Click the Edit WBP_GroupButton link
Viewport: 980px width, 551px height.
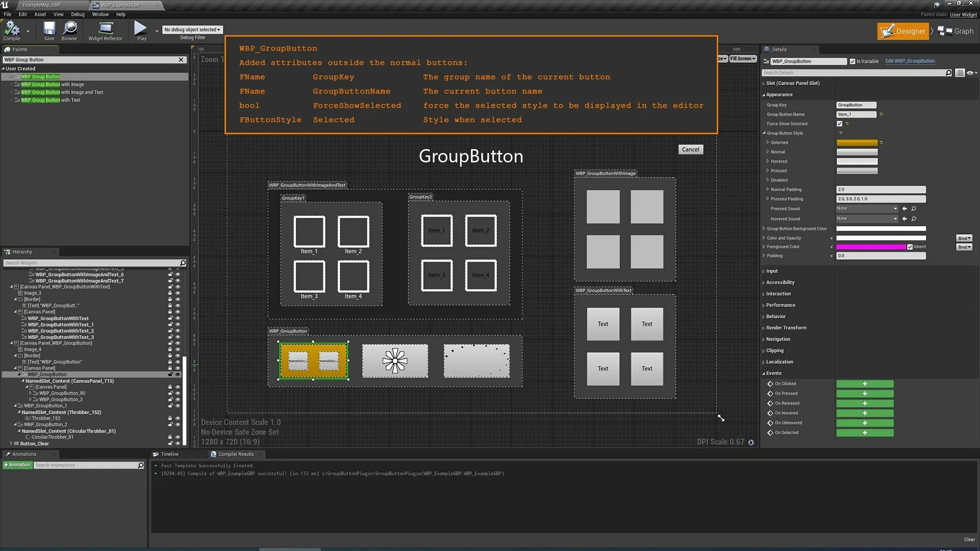(910, 61)
